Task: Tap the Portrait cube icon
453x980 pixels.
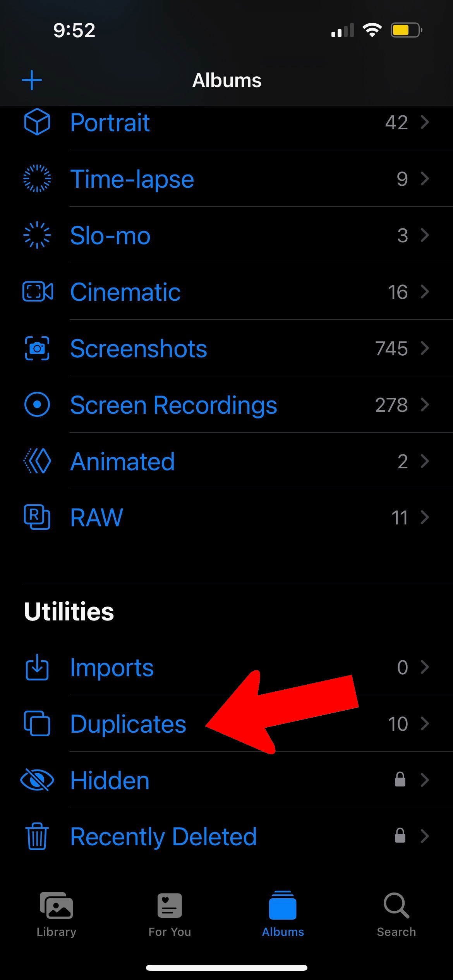Action: [x=37, y=122]
